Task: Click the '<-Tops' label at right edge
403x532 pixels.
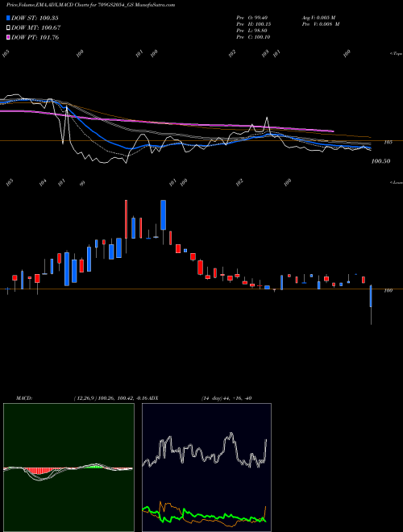Action: (x=396, y=54)
